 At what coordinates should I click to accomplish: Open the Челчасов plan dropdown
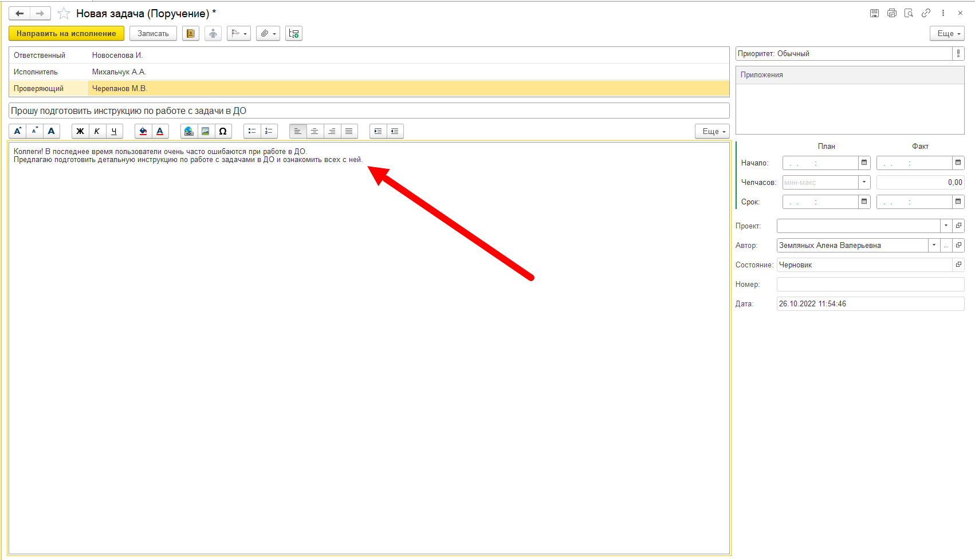[864, 183]
